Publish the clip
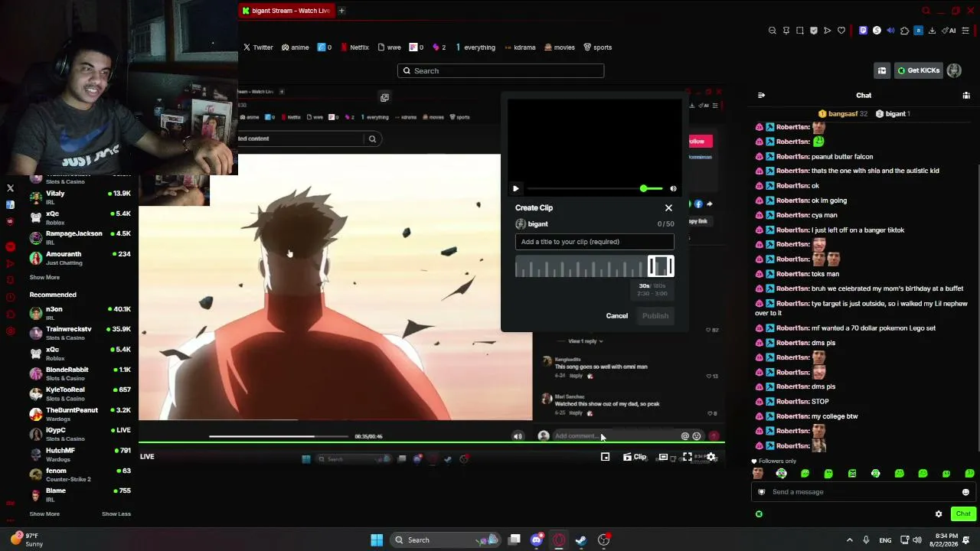Screen dimensions: 980x551 (655, 316)
